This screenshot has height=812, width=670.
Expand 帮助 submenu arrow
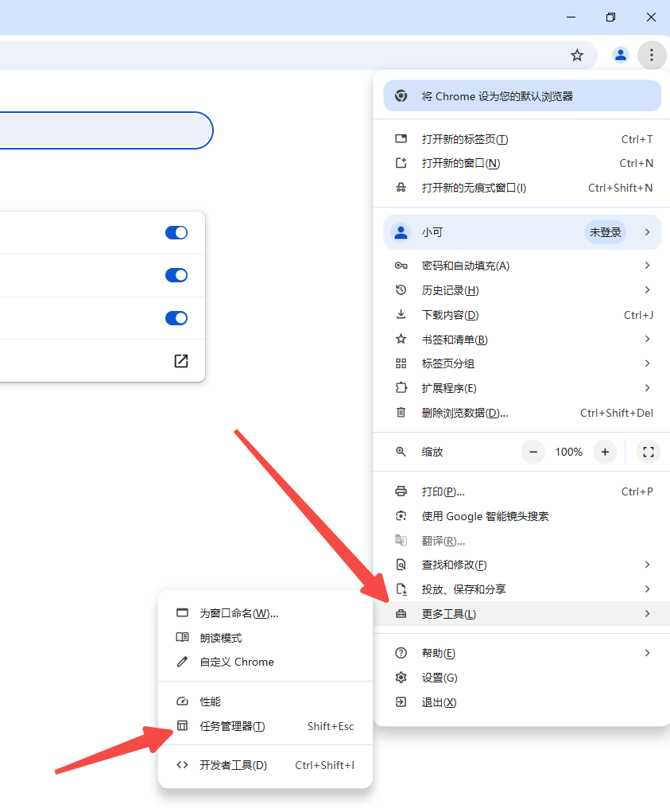point(647,653)
